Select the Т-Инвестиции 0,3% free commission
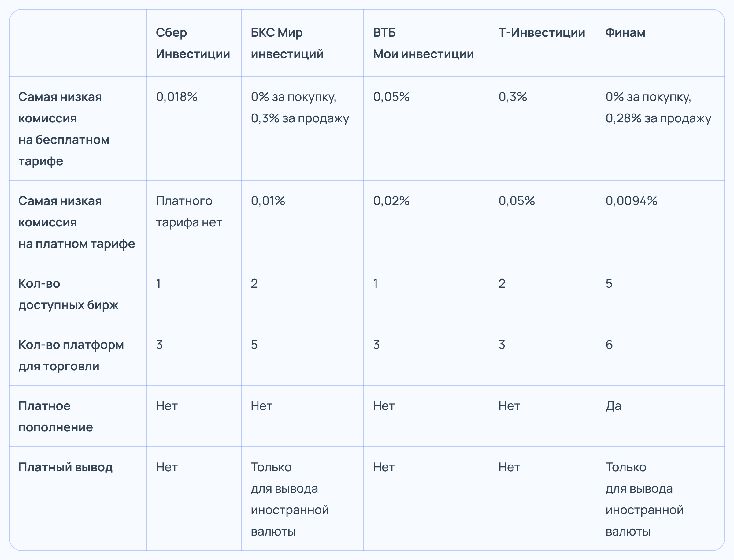Viewport: 734px width, 560px height. coord(513,97)
